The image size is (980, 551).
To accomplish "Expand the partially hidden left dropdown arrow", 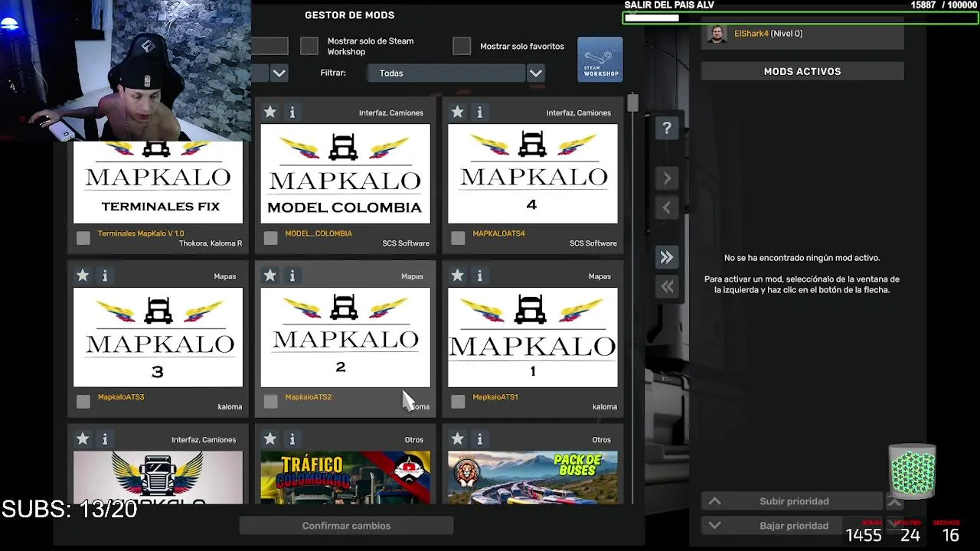I will click(x=279, y=73).
